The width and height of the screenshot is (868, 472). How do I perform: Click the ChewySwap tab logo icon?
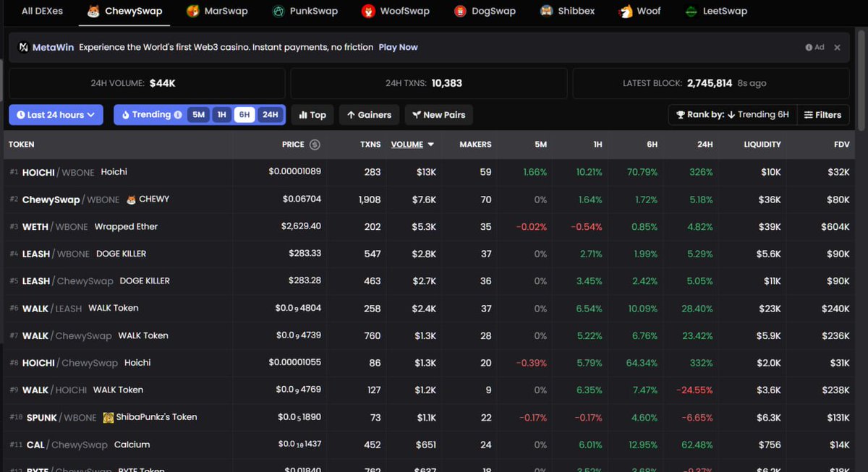pos(94,12)
